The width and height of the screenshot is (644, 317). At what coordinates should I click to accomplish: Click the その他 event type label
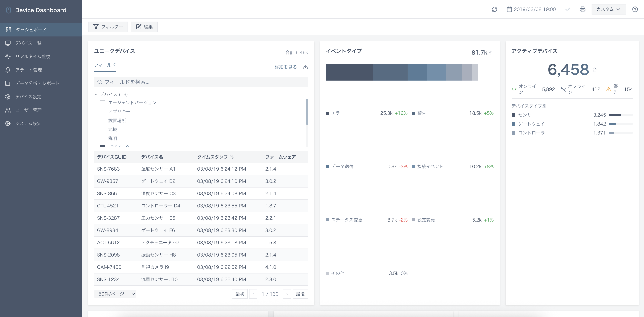(337, 273)
